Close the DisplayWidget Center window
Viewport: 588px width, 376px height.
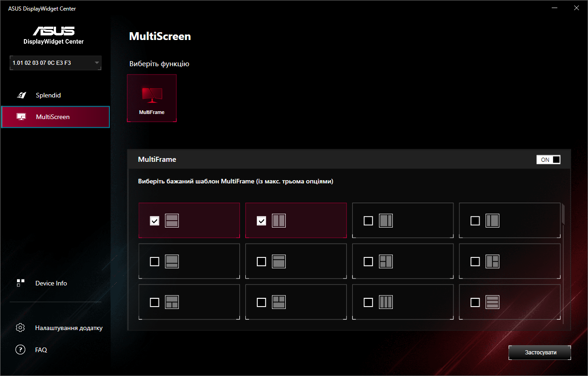click(x=577, y=8)
